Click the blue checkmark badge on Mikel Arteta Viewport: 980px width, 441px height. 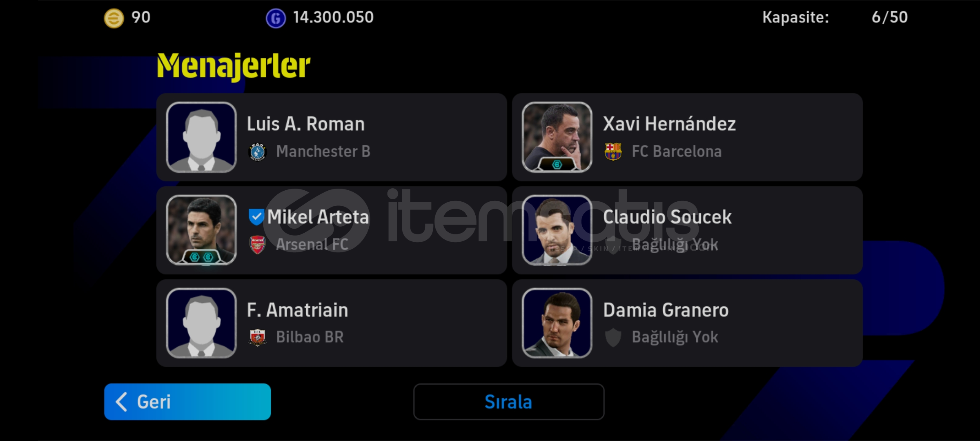tap(256, 217)
